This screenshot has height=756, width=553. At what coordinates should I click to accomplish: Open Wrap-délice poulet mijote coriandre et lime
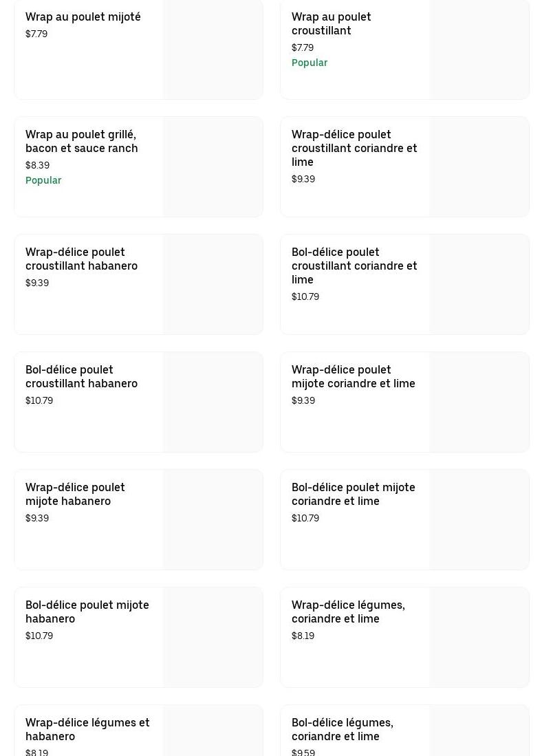click(353, 376)
